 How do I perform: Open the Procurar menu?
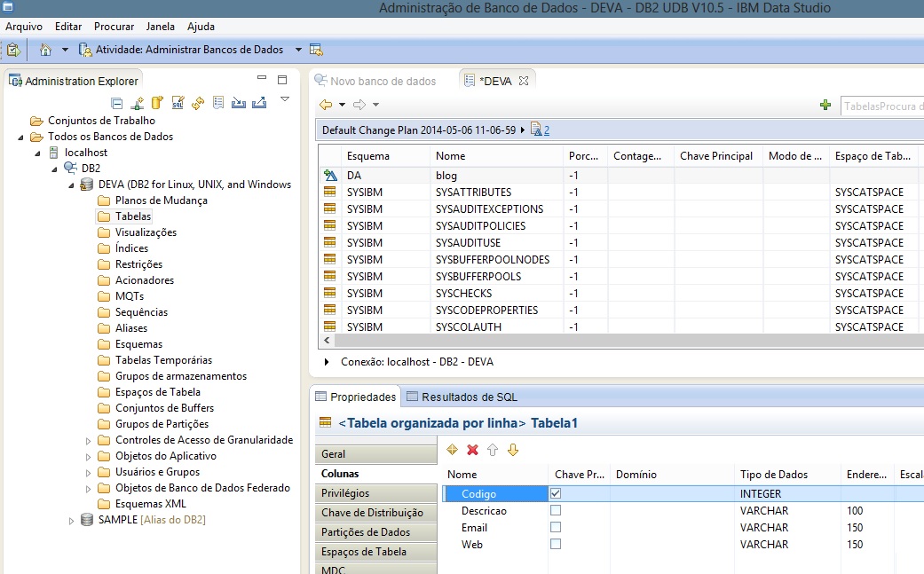(115, 27)
